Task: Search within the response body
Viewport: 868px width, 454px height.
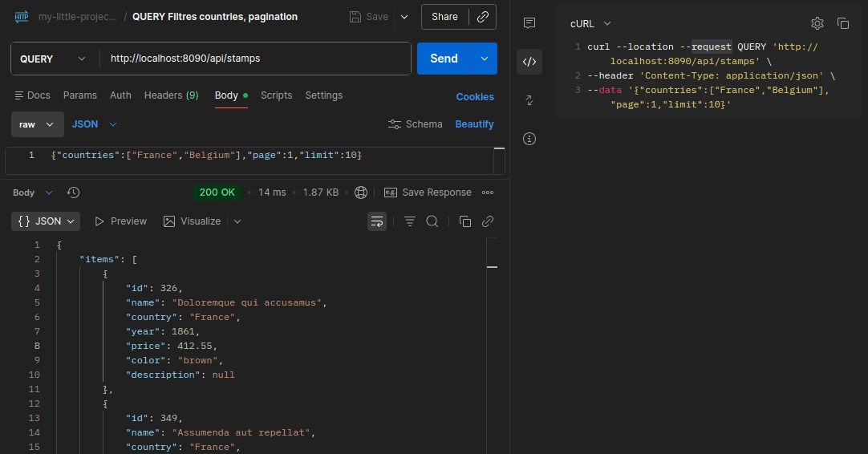Action: 432,221
